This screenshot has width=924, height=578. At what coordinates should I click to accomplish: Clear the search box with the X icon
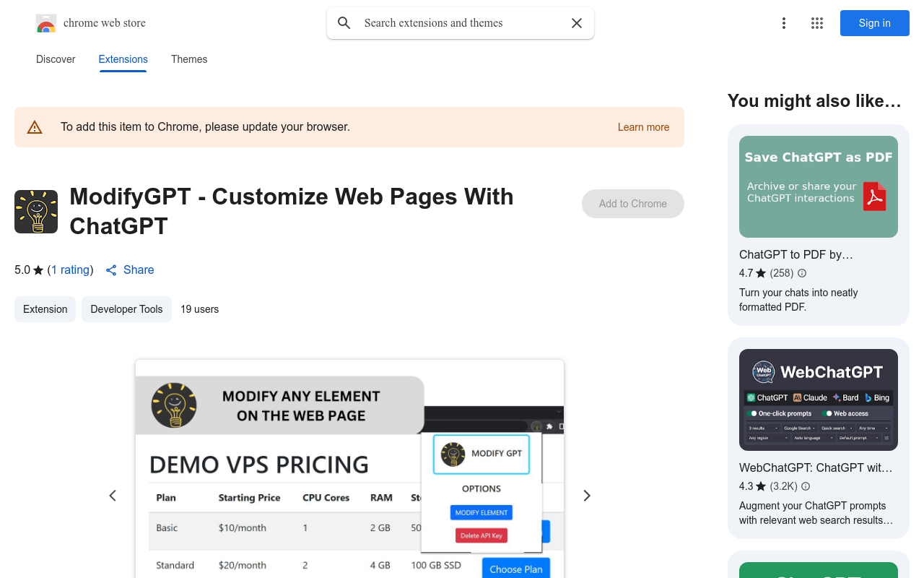[x=577, y=23]
